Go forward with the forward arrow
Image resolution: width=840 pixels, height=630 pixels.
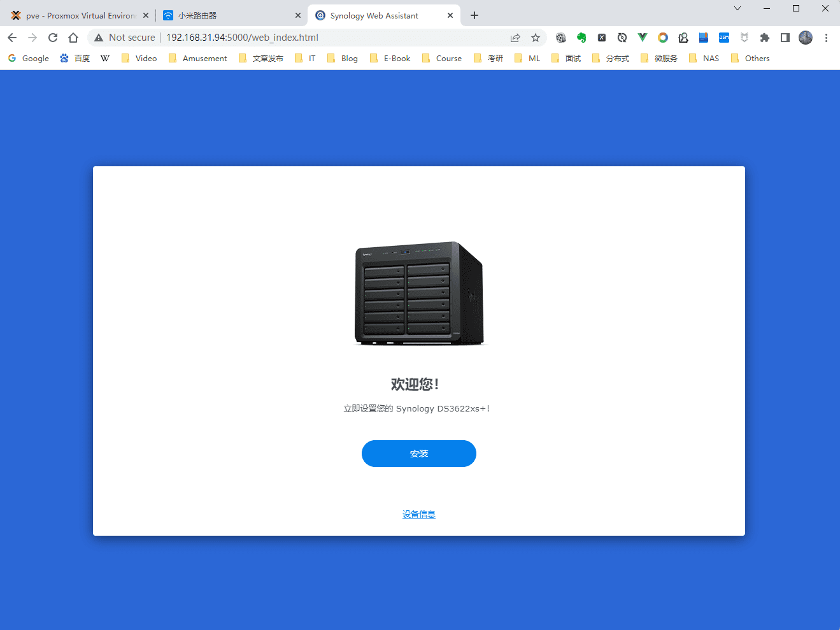coord(32,38)
